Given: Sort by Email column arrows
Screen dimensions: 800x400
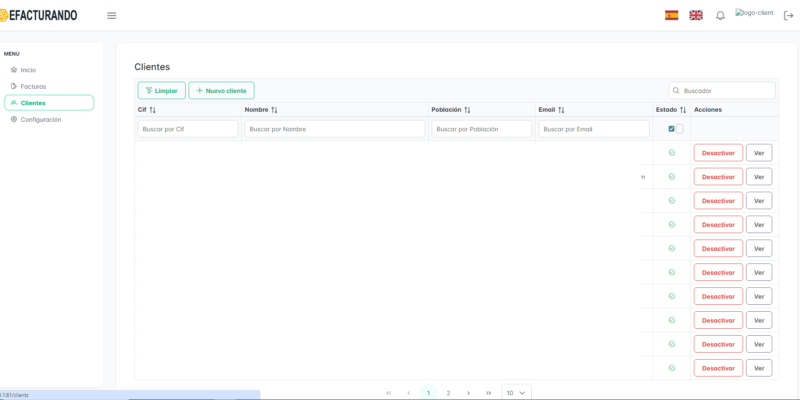Looking at the screenshot, I should pos(561,110).
